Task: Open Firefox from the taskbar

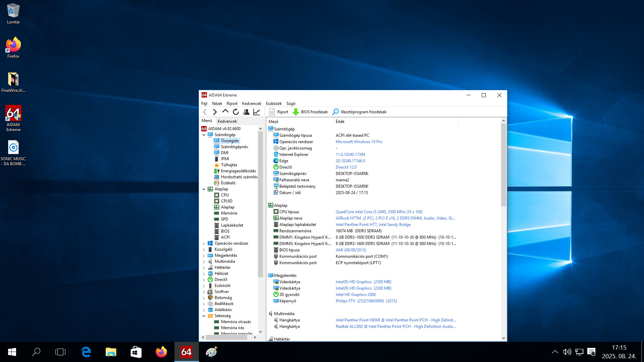Action: (161, 352)
